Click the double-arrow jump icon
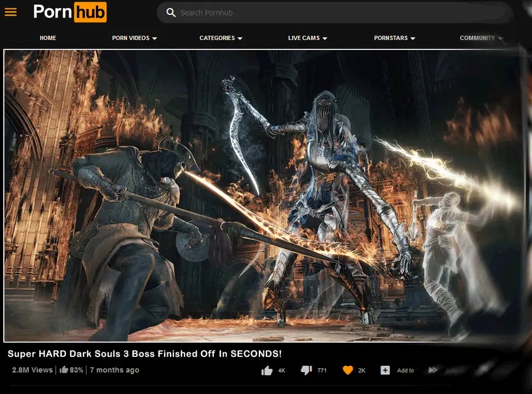Viewport: 532px width, 394px height. (x=433, y=370)
